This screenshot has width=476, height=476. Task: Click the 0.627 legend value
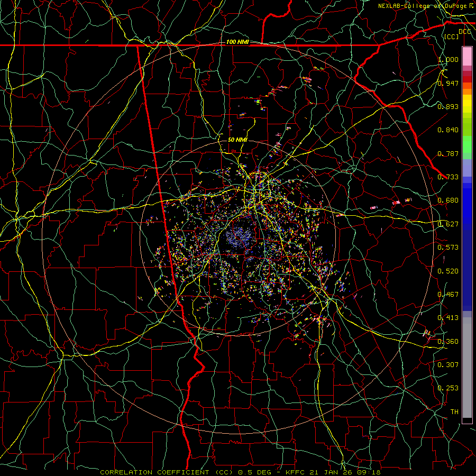point(448,224)
